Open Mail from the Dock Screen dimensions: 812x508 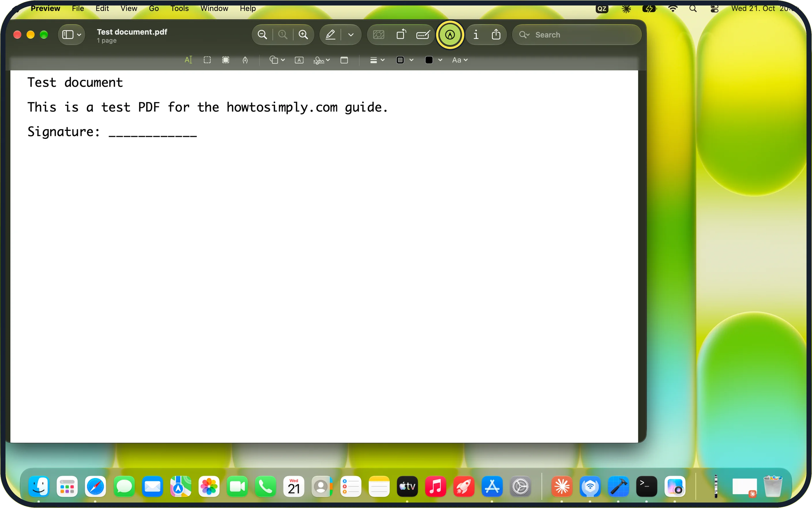(152, 486)
